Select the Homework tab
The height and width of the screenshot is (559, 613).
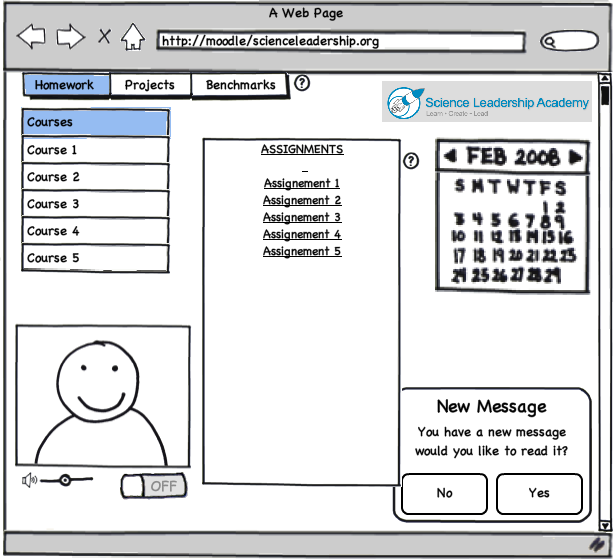[65, 85]
